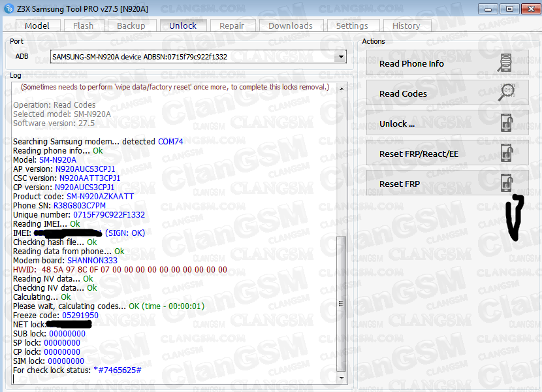
Task: Switch to the Flash tab
Action: [x=84, y=26]
